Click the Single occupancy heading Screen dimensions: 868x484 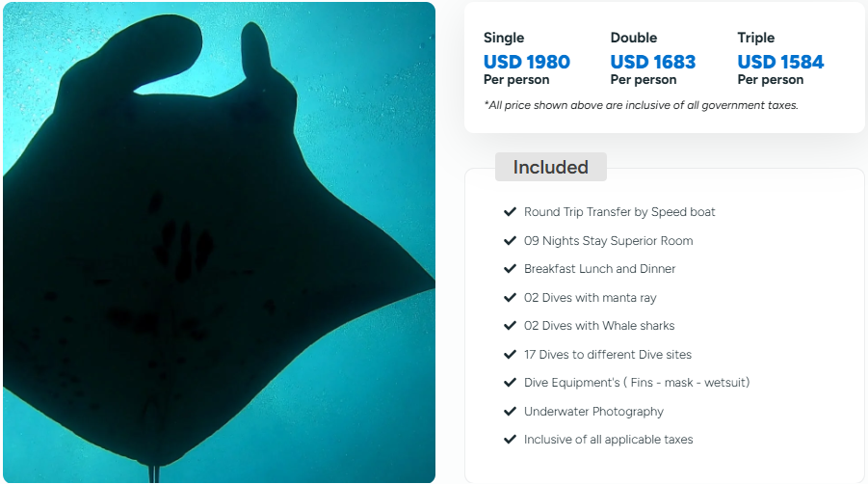click(x=504, y=38)
